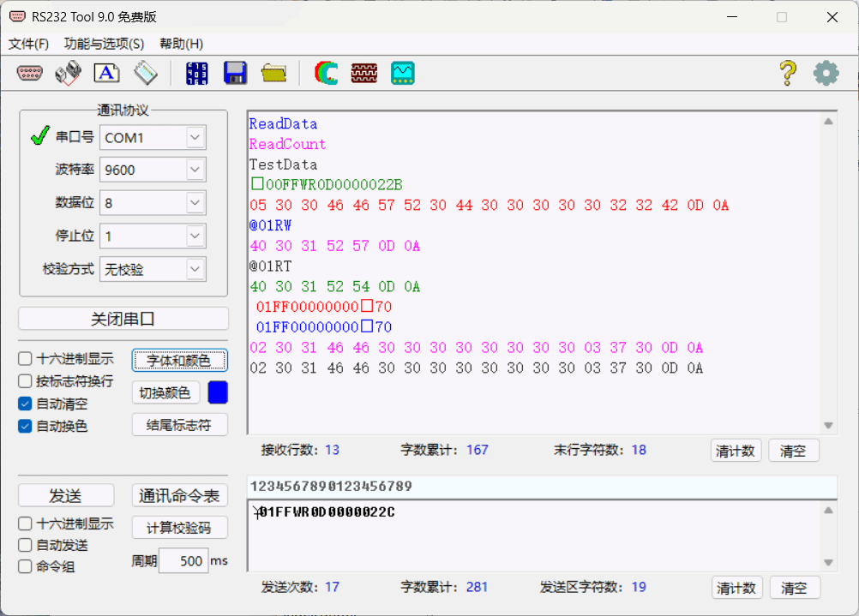
Task: Open the 文件(F) menu
Action: pyautogui.click(x=28, y=44)
